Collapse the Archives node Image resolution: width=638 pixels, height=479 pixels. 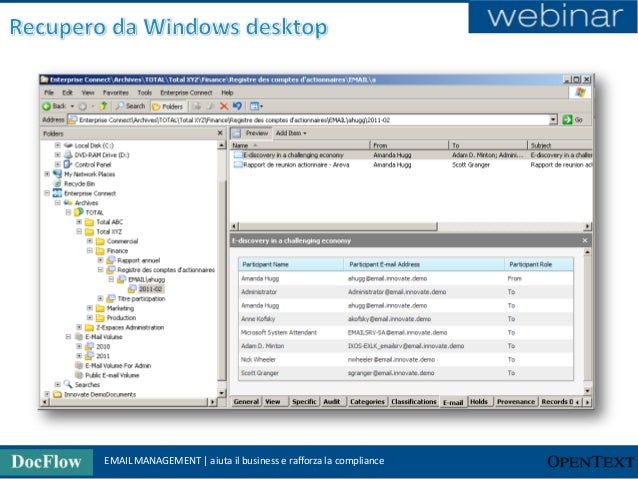pyautogui.click(x=58, y=203)
